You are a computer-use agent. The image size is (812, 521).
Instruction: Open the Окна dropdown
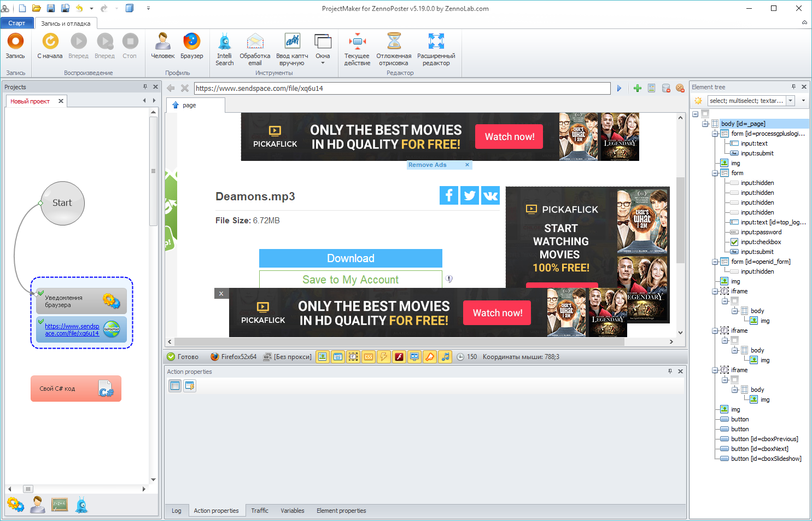[x=323, y=49]
